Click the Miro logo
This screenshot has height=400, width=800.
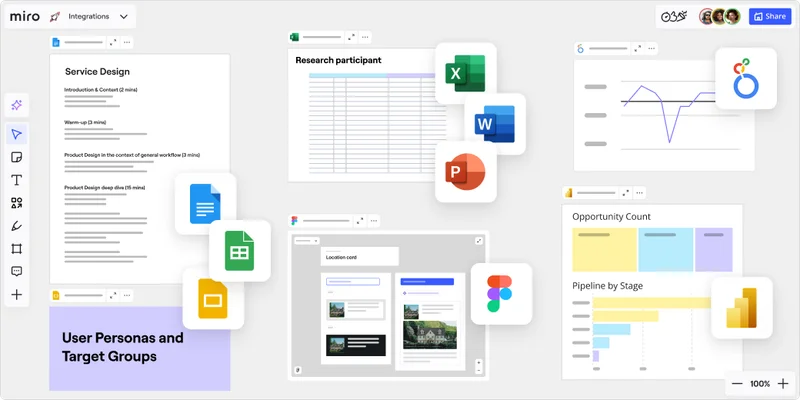(24, 16)
